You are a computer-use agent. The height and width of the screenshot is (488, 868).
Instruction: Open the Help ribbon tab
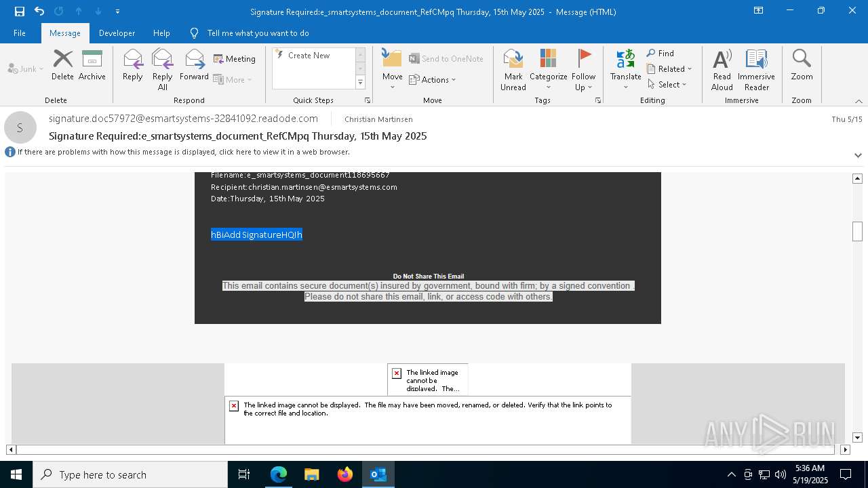pyautogui.click(x=161, y=33)
